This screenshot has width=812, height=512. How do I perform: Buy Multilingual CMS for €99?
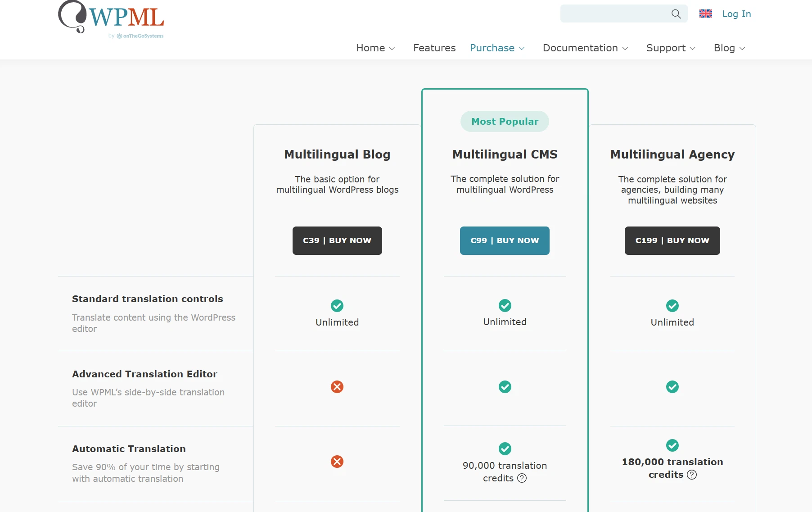tap(505, 240)
